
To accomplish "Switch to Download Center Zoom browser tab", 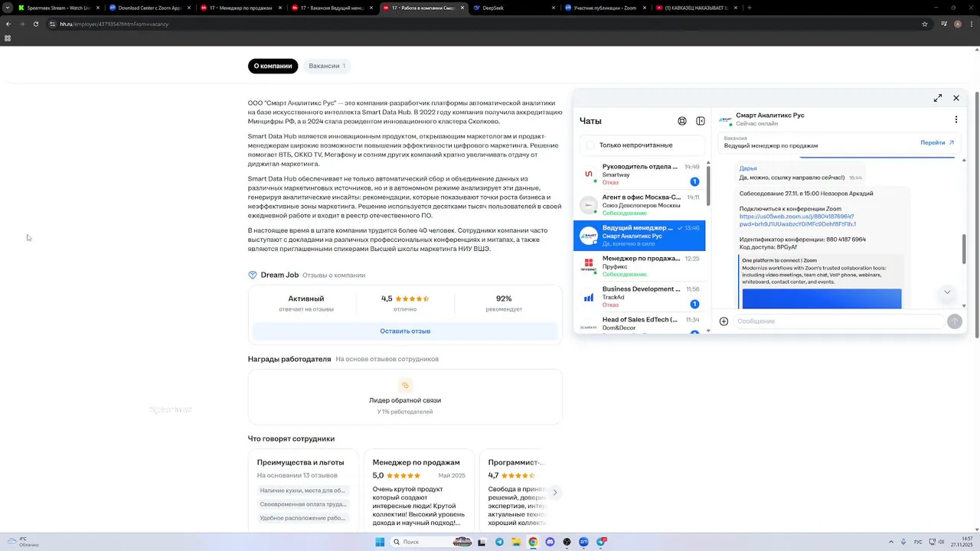I will click(149, 8).
